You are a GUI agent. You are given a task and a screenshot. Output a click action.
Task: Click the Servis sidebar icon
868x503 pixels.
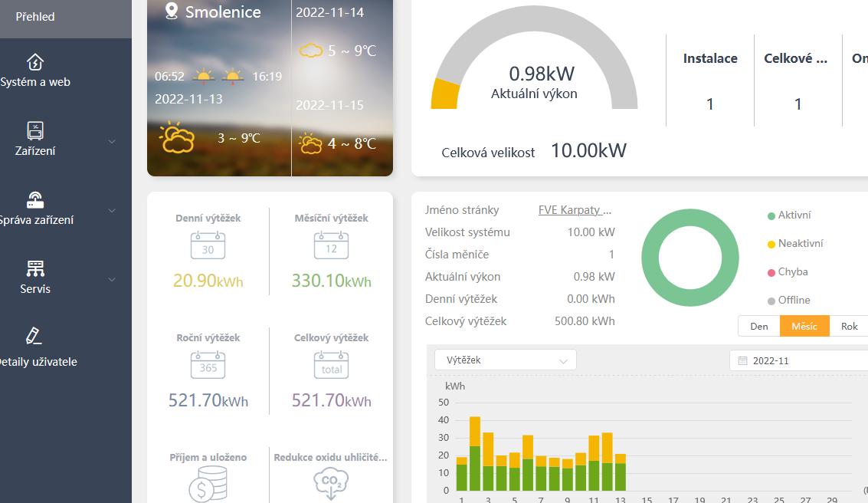coord(35,268)
